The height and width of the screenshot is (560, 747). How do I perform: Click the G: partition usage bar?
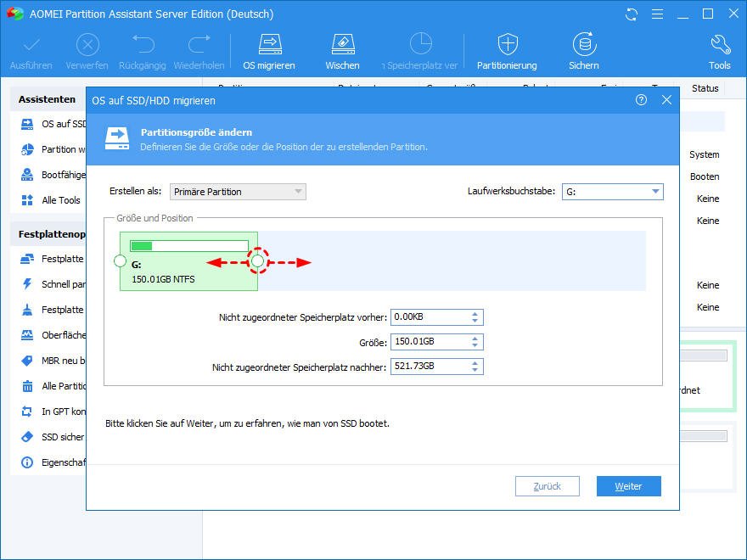189,246
